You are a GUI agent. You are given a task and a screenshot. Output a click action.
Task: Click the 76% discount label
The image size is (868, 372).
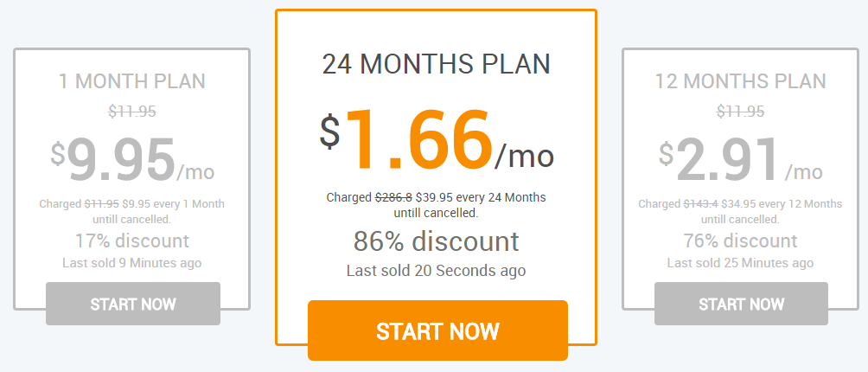(x=740, y=241)
